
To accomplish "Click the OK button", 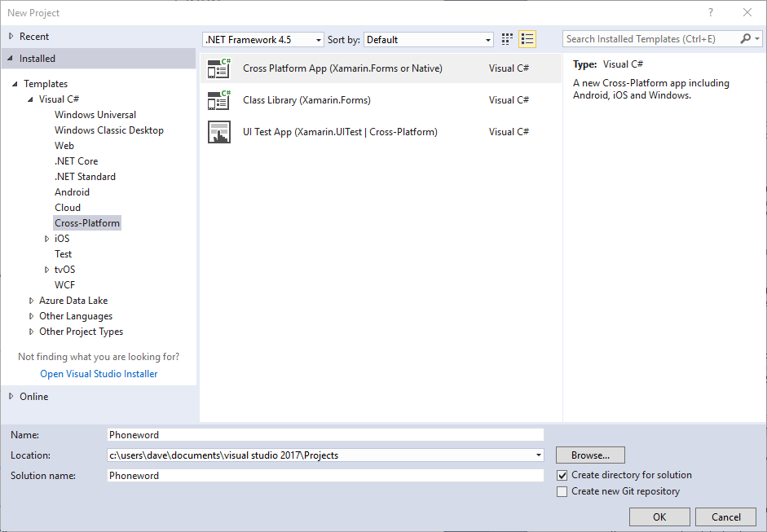I will click(x=659, y=517).
